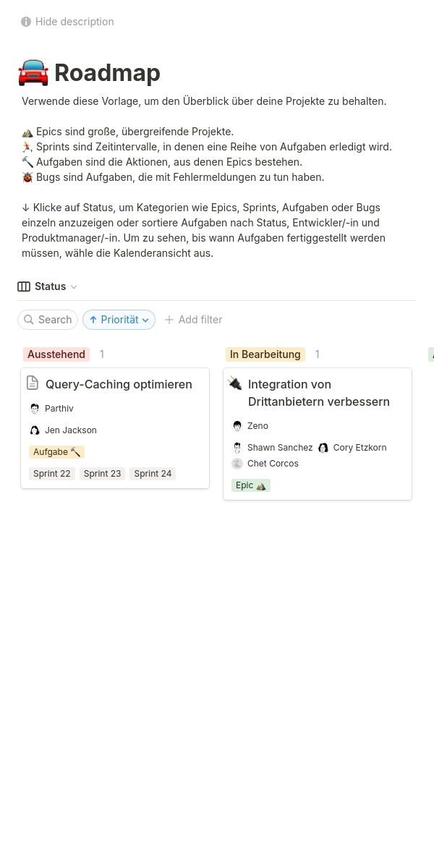Click the plug icon on the Integration card
434x868 pixels.
235,383
